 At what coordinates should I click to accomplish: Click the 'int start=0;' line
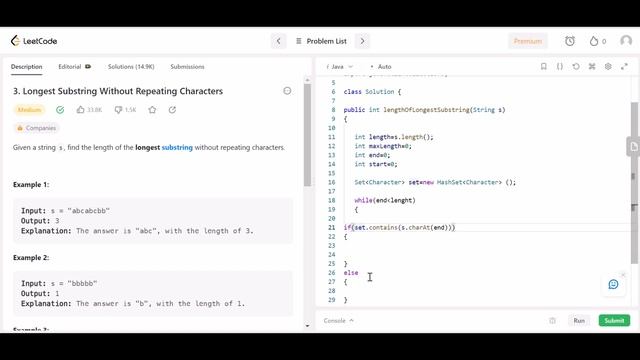[x=376, y=164]
